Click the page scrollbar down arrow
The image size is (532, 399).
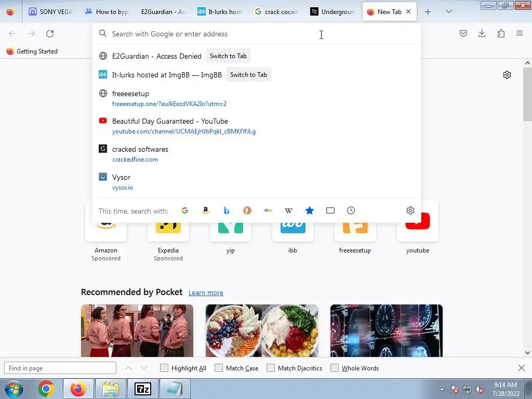tap(527, 353)
